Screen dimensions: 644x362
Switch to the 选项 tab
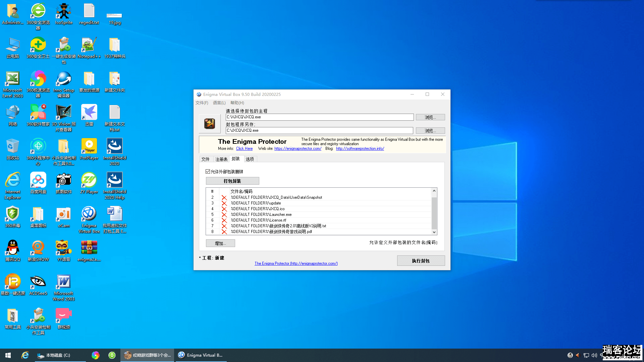pyautogui.click(x=250, y=159)
